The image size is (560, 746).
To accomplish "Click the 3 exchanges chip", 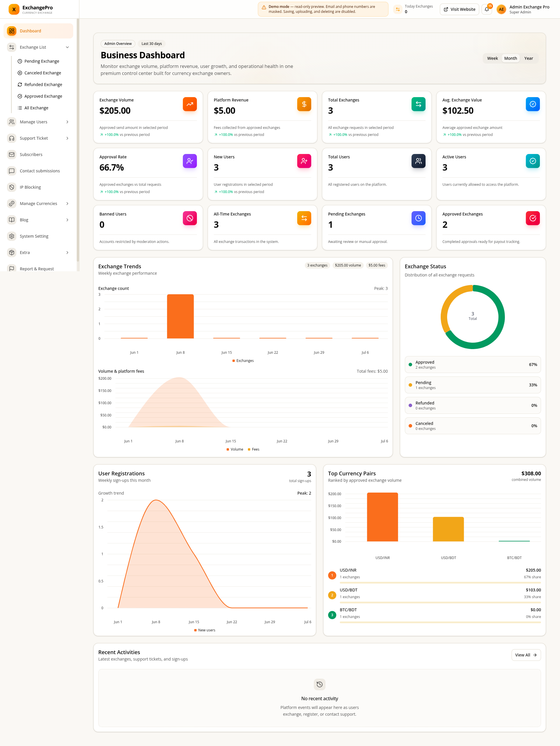I will 317,265.
